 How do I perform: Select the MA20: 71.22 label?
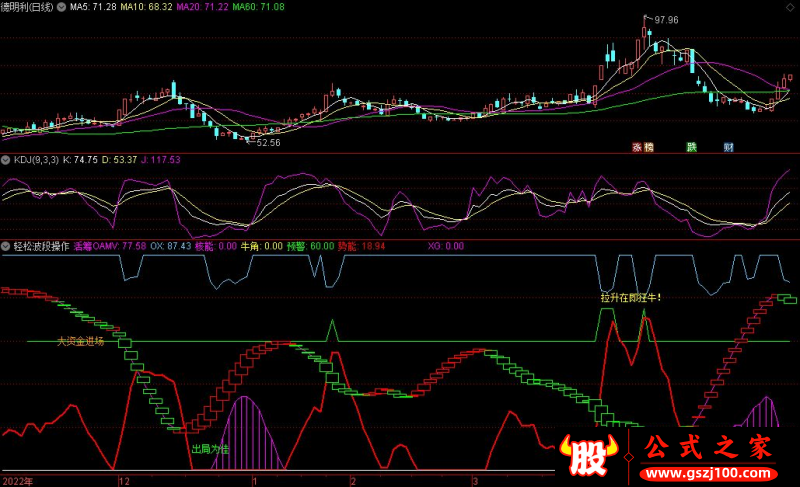click(x=202, y=7)
